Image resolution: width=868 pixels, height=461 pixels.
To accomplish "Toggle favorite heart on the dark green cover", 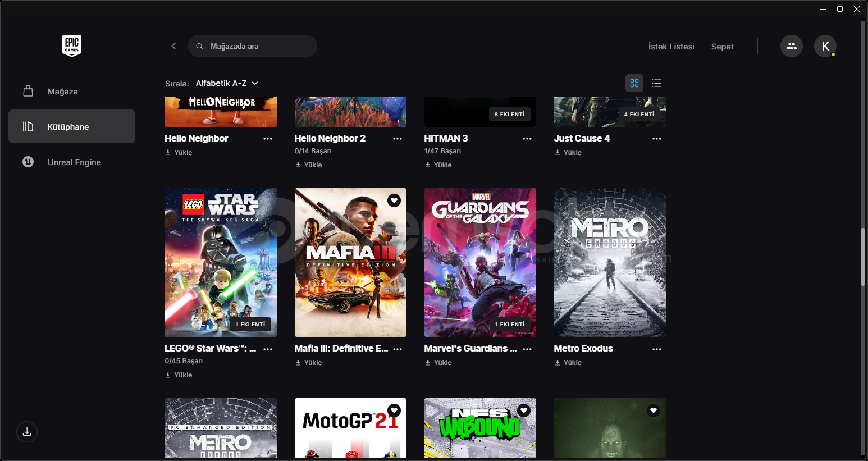I will coord(654,410).
